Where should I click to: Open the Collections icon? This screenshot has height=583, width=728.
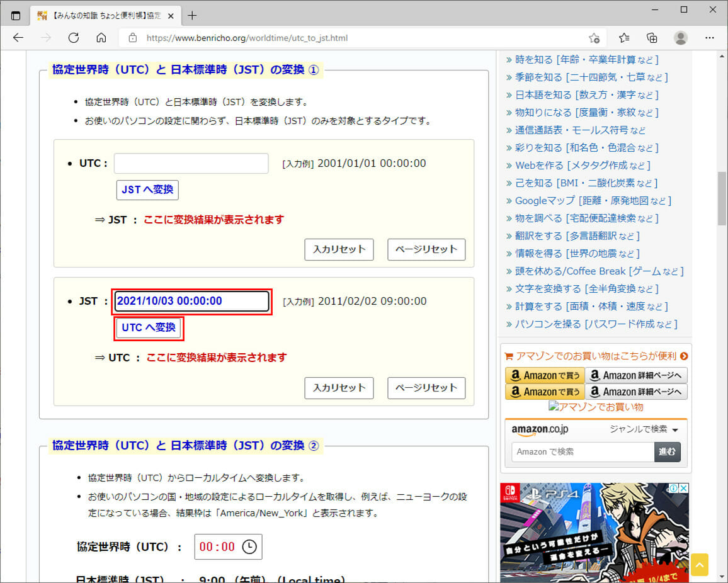[x=652, y=38]
